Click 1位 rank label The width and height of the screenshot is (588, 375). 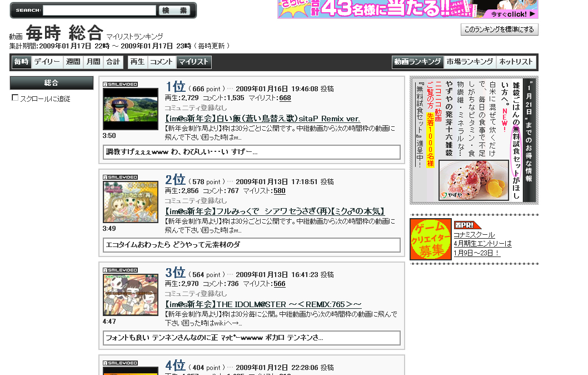tap(176, 87)
